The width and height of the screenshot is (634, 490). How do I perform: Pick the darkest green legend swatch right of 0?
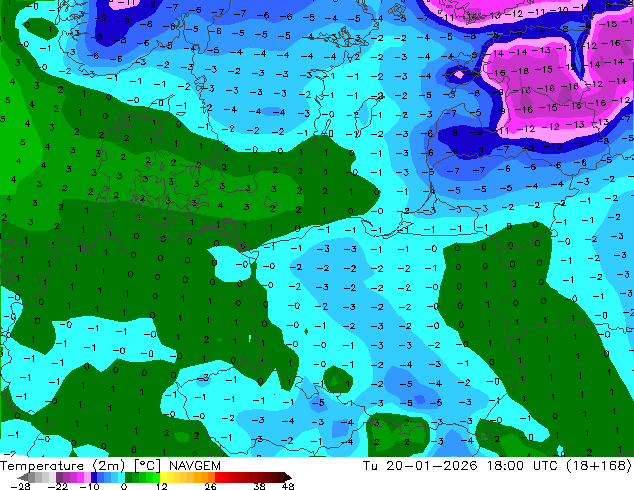[x=129, y=477]
